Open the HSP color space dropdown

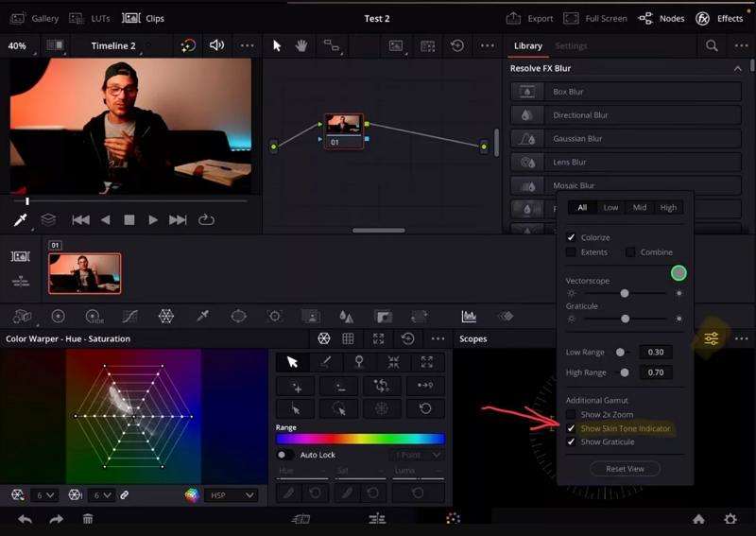click(x=232, y=495)
